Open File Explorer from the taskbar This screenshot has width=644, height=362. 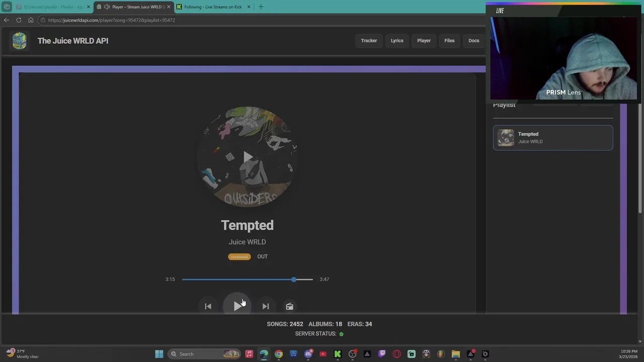click(456, 354)
